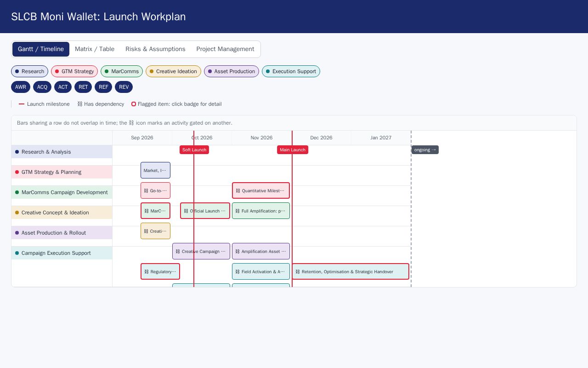Click chain icon on Regulatory bar
The width and height of the screenshot is (588, 368).
[x=147, y=272]
